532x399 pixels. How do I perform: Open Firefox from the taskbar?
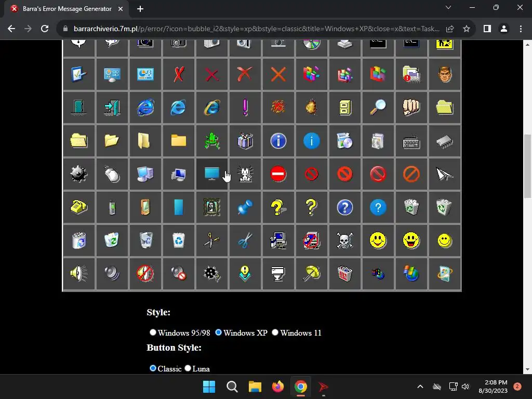click(278, 387)
